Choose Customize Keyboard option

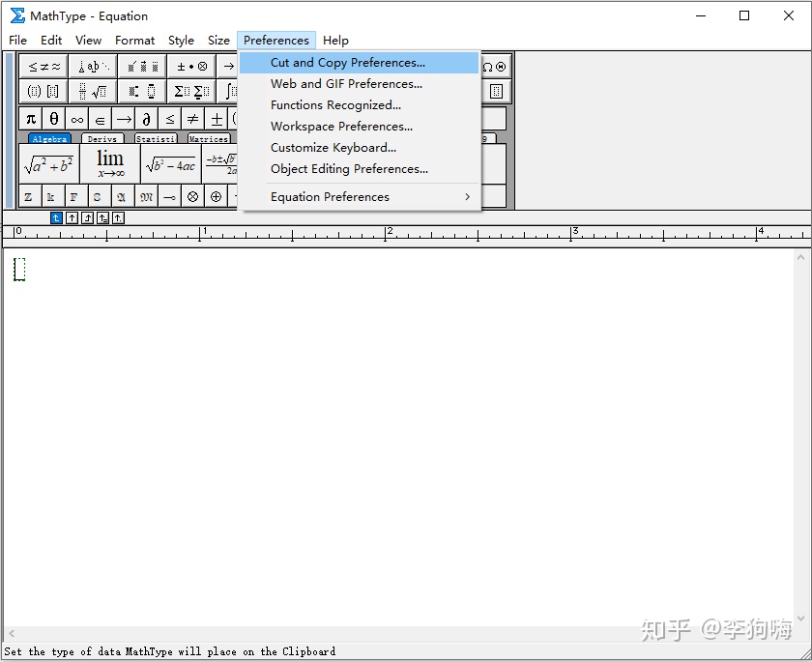point(359,148)
